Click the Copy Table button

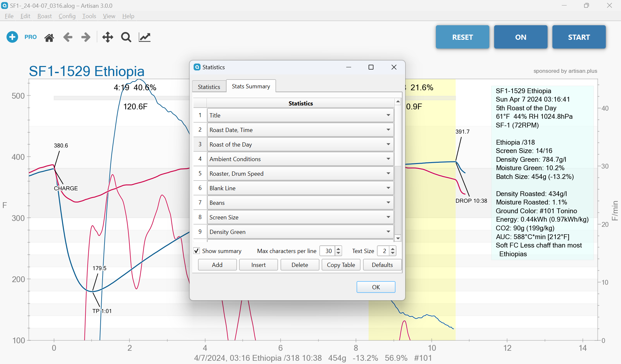pyautogui.click(x=341, y=265)
